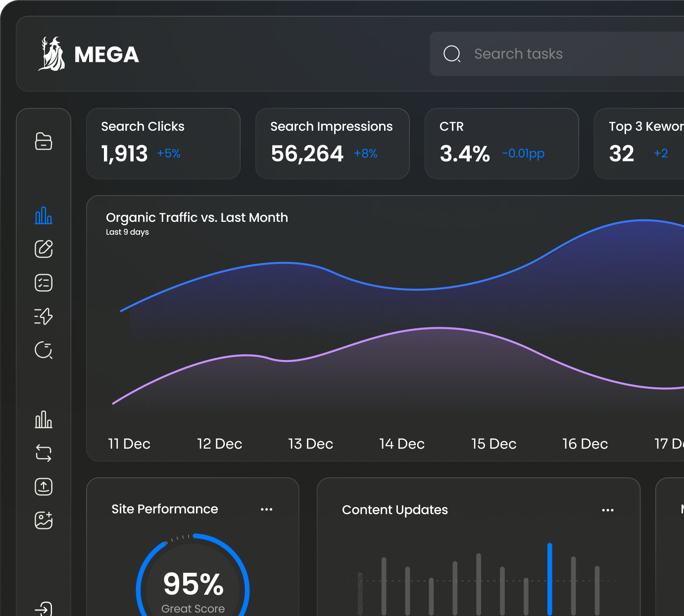The width and height of the screenshot is (684, 616).
Task: Open Site Performance three-dot menu
Action: (x=266, y=510)
